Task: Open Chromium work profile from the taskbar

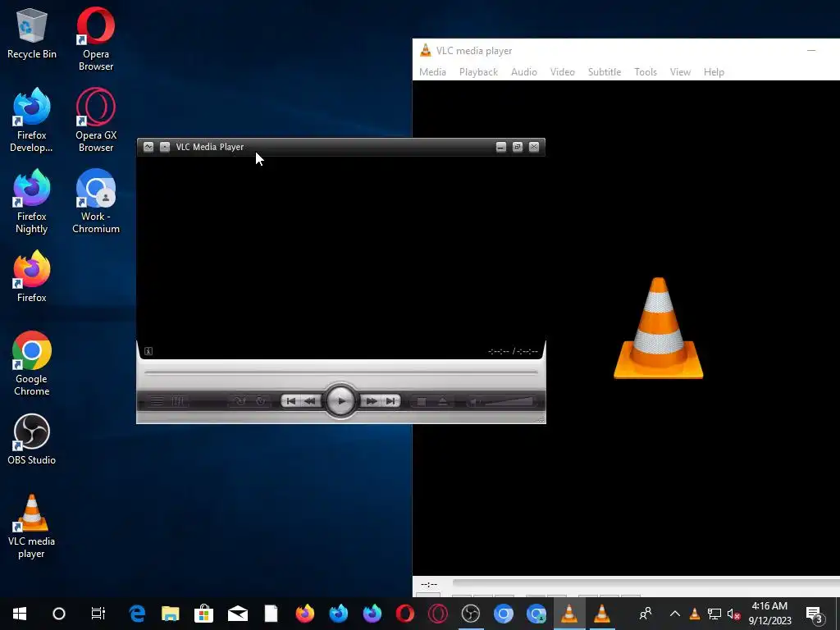Action: (x=536, y=614)
